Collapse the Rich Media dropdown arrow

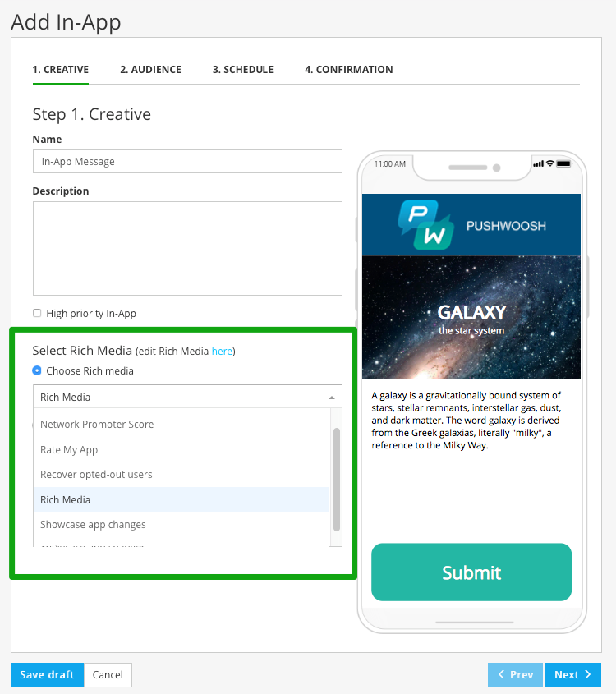coord(332,398)
